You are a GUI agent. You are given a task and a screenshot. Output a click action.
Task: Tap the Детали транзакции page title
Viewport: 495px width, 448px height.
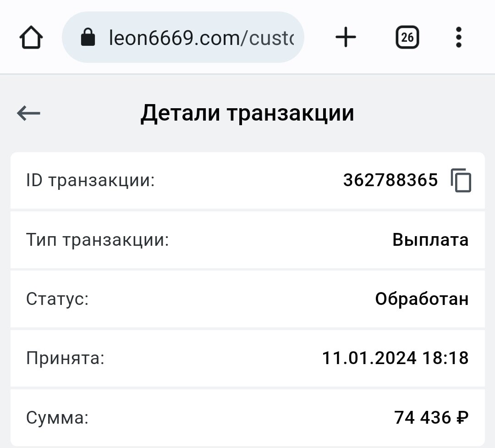point(247,113)
